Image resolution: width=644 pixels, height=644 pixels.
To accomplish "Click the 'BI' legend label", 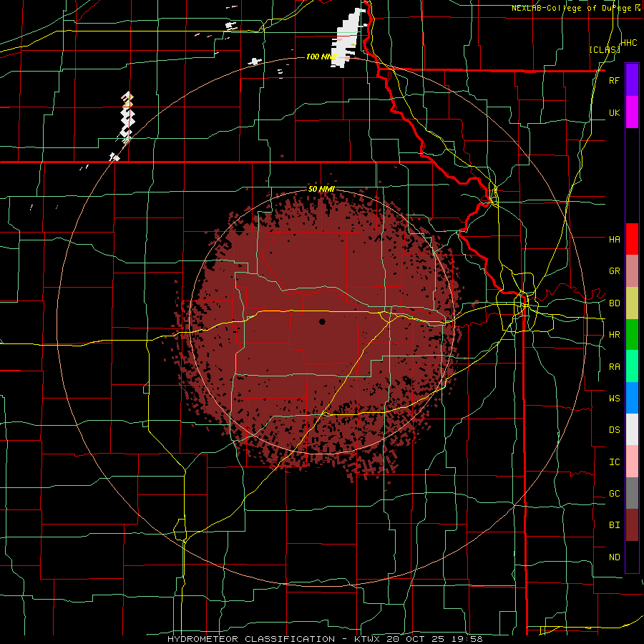I will (x=614, y=525).
